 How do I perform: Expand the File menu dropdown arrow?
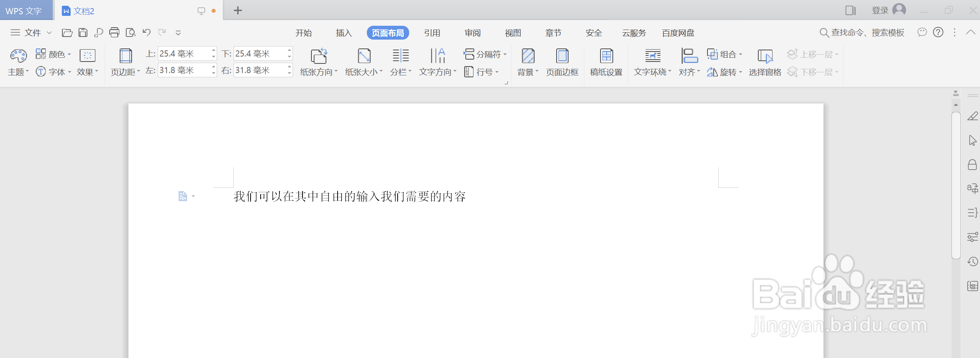49,33
